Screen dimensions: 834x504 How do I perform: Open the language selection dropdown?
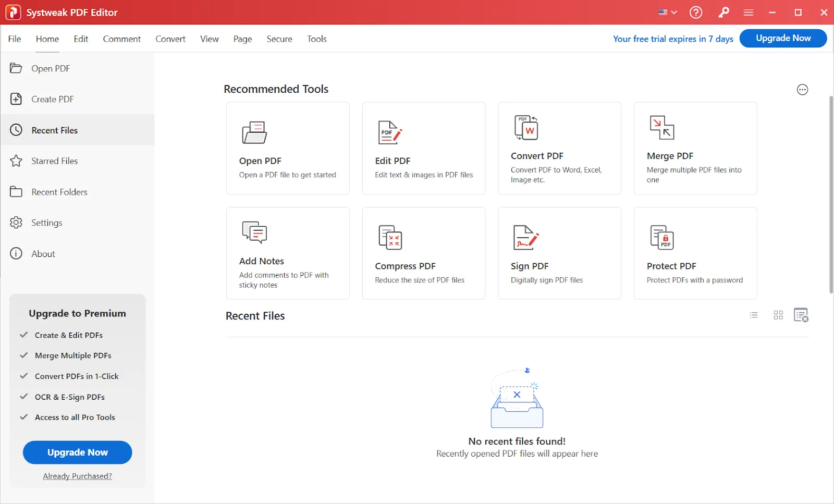pos(667,12)
